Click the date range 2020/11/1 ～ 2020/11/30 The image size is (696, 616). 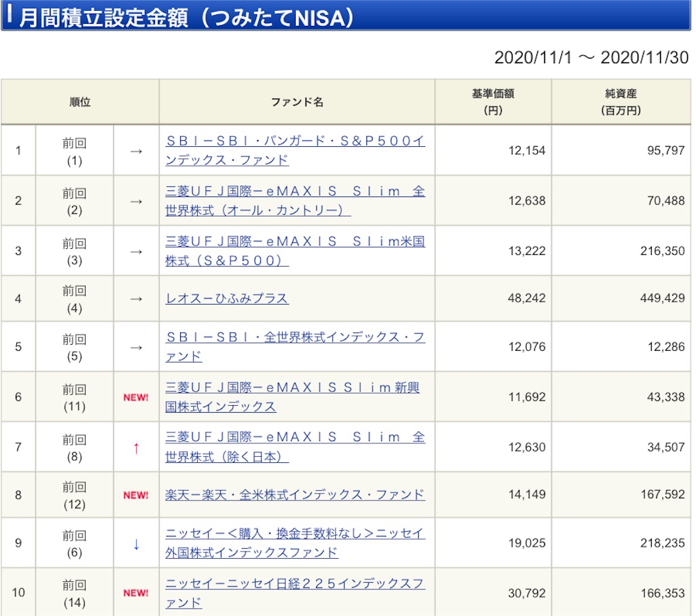(x=591, y=58)
